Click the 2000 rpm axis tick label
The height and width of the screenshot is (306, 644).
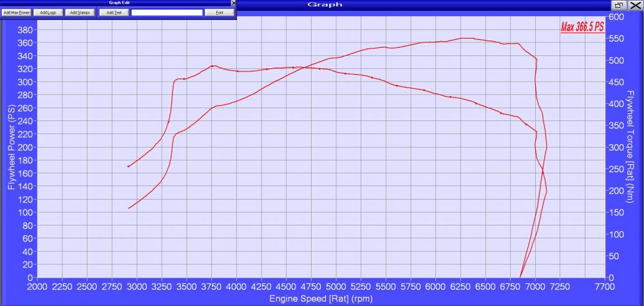(37, 286)
